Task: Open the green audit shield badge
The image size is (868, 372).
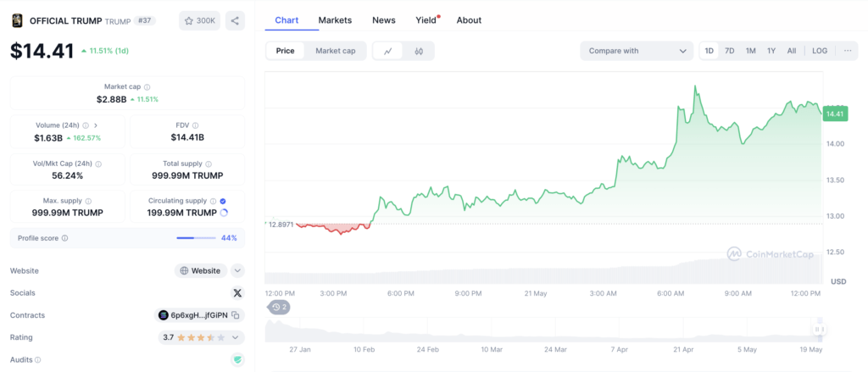Action: click(x=237, y=360)
